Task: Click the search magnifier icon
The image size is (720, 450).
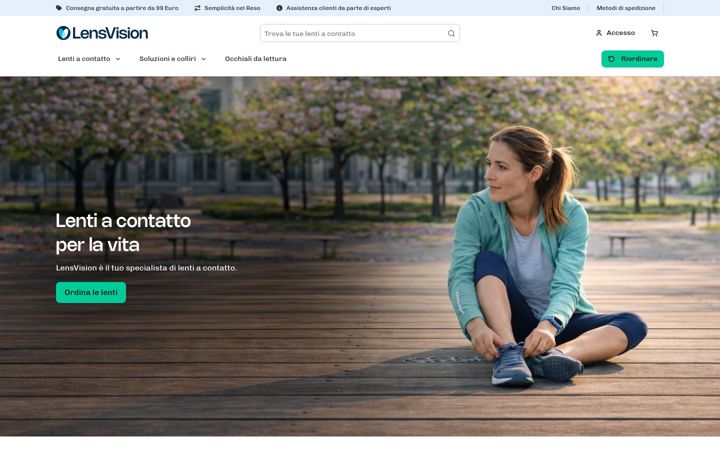Action: pos(451,34)
